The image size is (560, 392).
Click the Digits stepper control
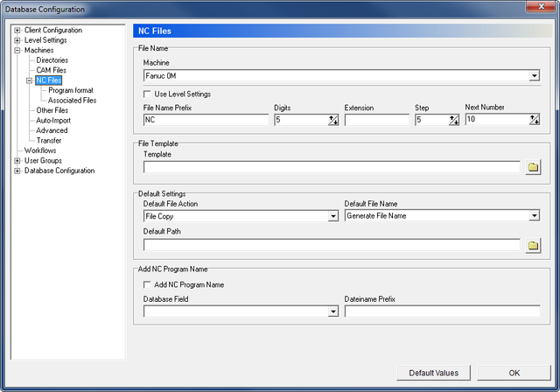pyautogui.click(x=332, y=121)
